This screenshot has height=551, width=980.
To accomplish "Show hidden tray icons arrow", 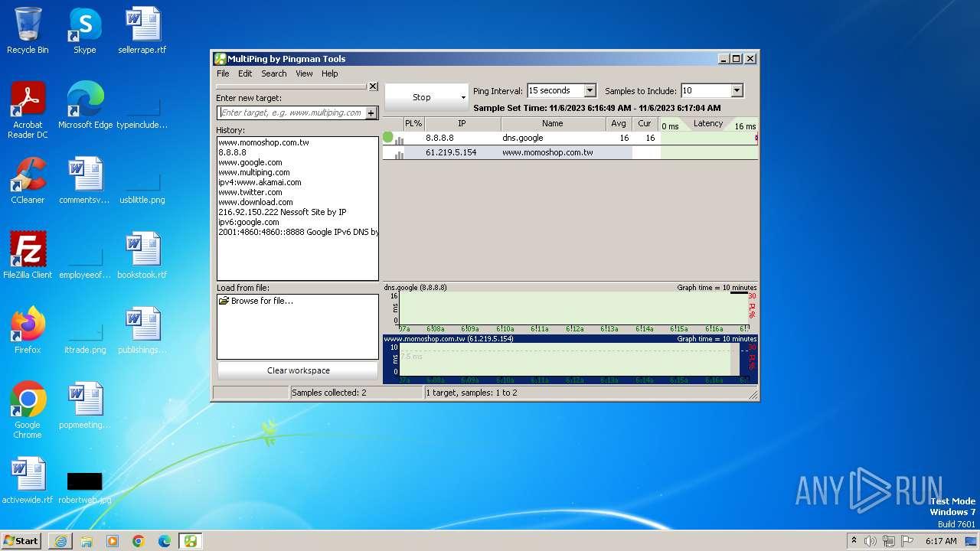I will point(854,541).
